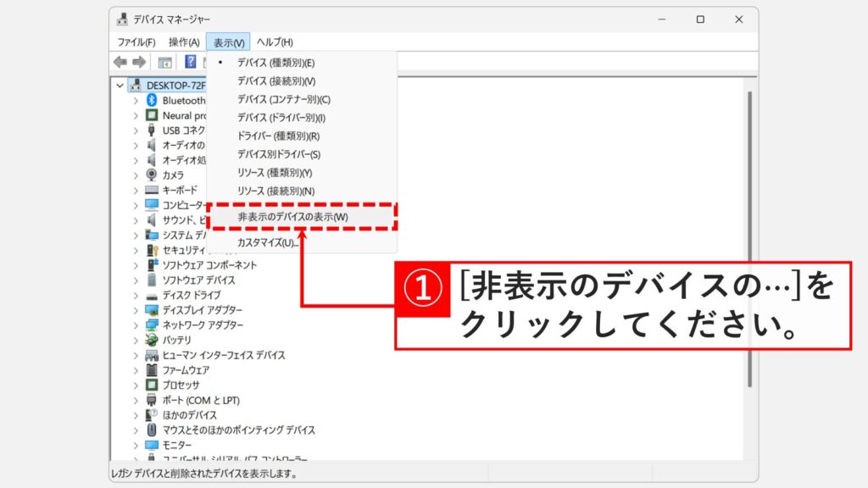This screenshot has height=488, width=868.
Task: Click the バッテリ (battery) icon
Action: tap(150, 341)
